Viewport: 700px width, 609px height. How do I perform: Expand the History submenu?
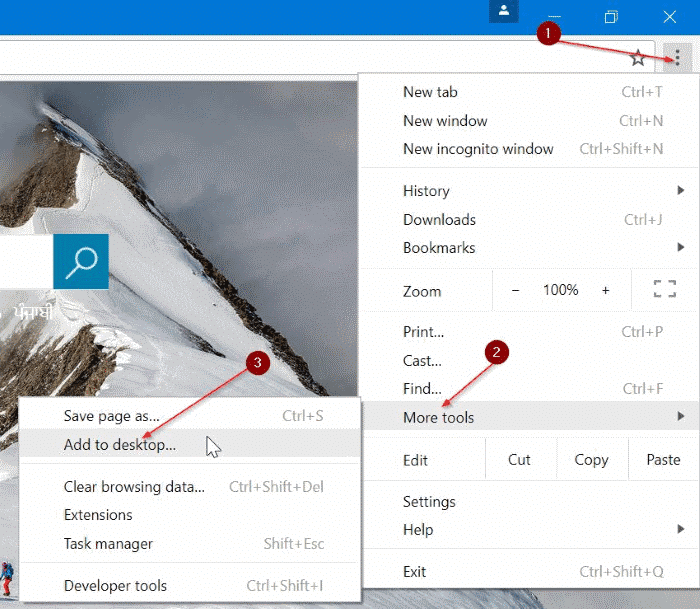click(529, 191)
